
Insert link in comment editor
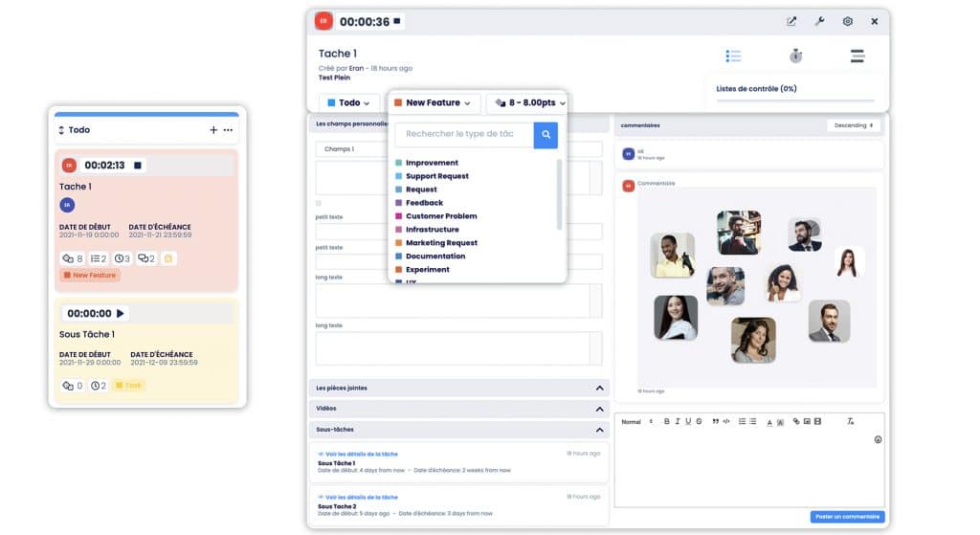[796, 422]
